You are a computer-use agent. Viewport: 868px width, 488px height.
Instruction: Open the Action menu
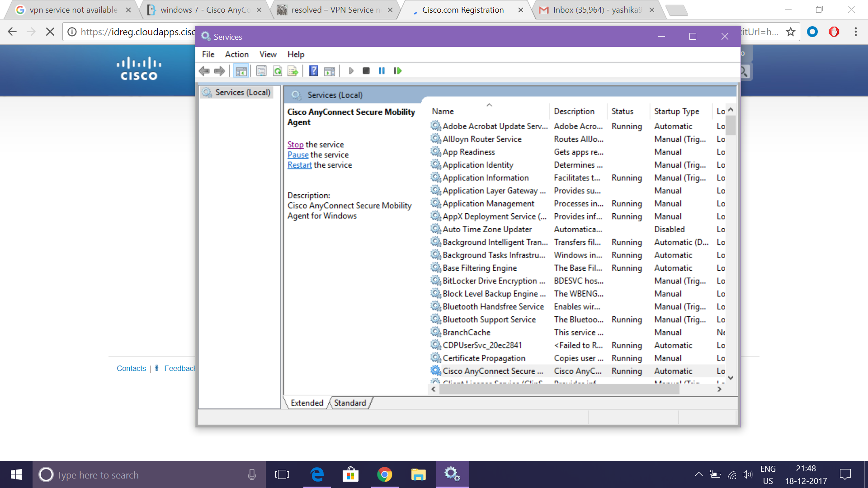(236, 54)
